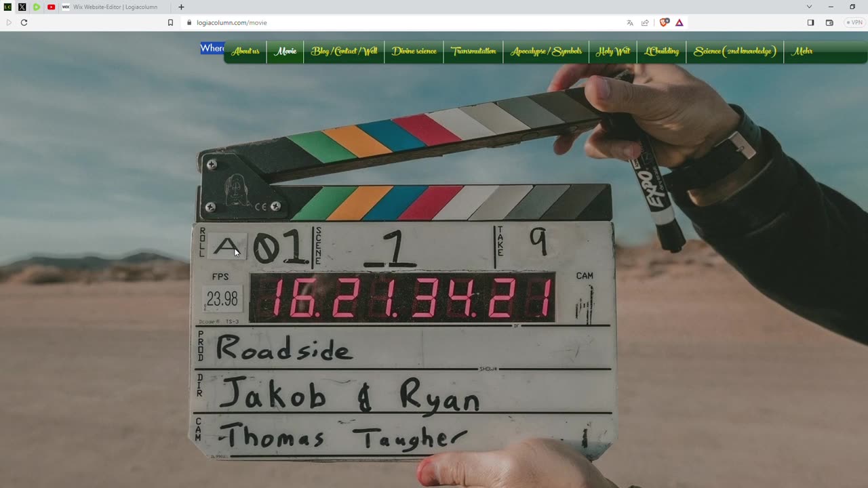Open Science (2nd knowledge) menu item
Screen dimensions: 868x488
pyautogui.click(x=735, y=52)
